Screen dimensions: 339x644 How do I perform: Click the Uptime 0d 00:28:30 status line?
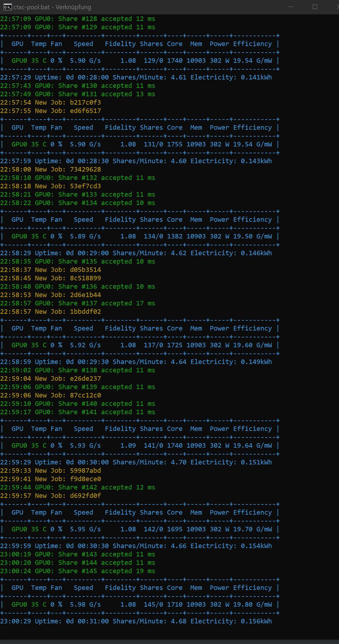tap(136, 161)
